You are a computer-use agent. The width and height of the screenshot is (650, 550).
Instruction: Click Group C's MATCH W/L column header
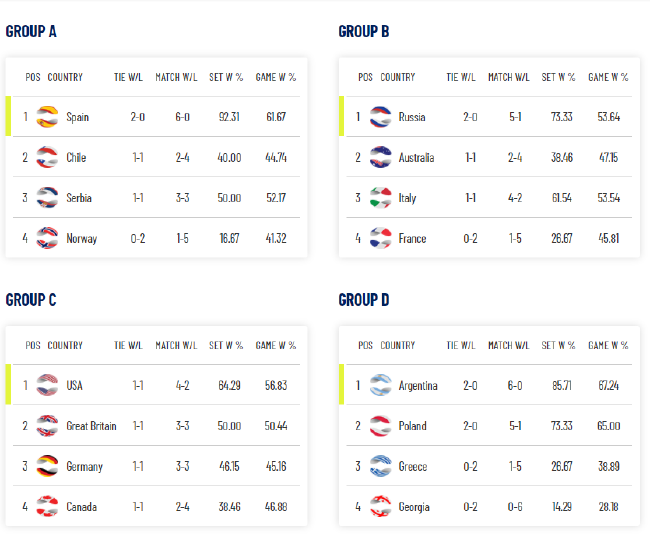coord(176,345)
